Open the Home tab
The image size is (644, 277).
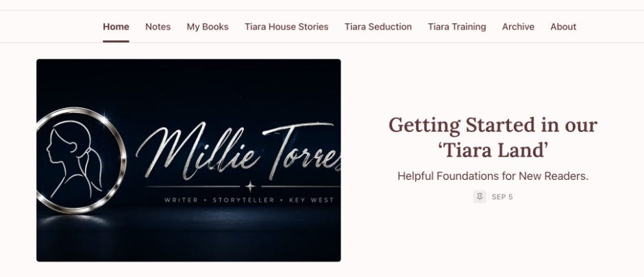click(x=116, y=27)
